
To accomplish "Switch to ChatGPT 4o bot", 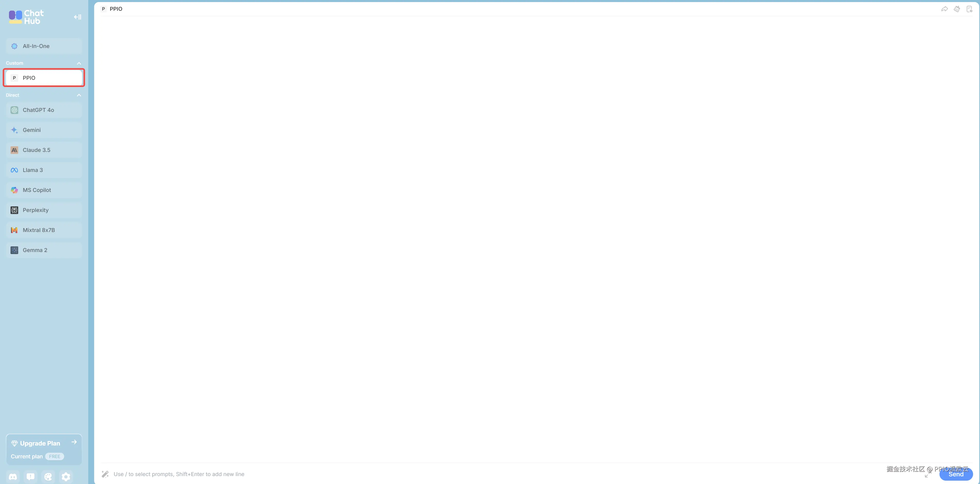I will [44, 110].
